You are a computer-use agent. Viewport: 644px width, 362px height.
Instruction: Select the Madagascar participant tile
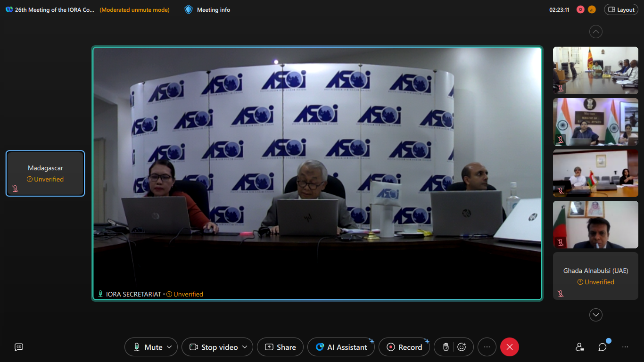click(45, 173)
